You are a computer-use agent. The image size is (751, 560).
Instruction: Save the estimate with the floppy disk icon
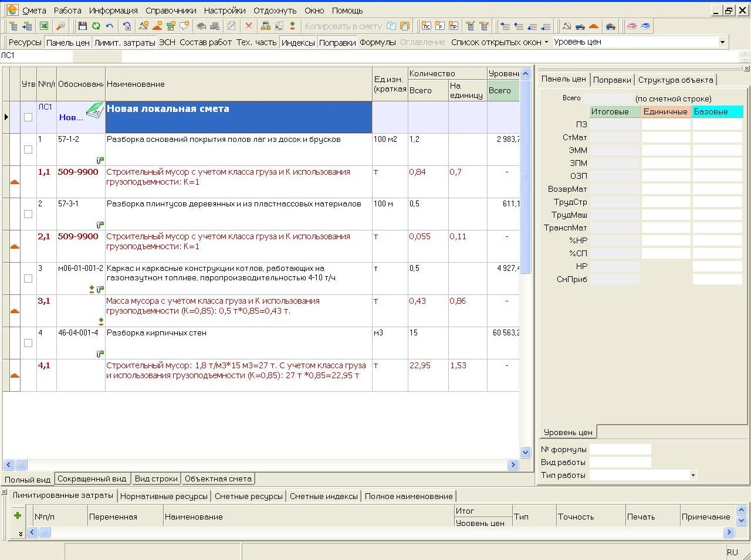(x=82, y=26)
